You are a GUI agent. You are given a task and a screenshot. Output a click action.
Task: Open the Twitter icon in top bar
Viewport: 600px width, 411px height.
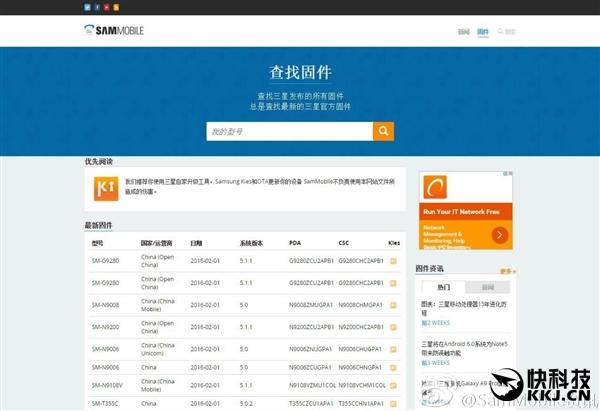click(87, 7)
